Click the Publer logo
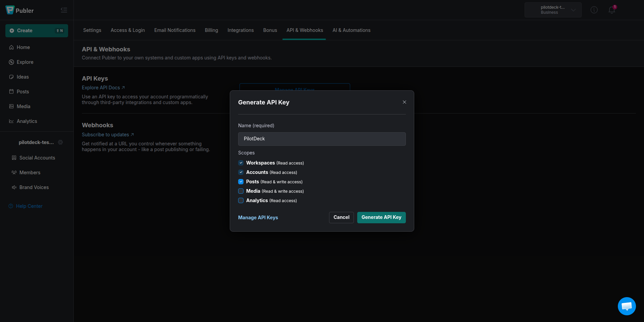 pos(20,10)
